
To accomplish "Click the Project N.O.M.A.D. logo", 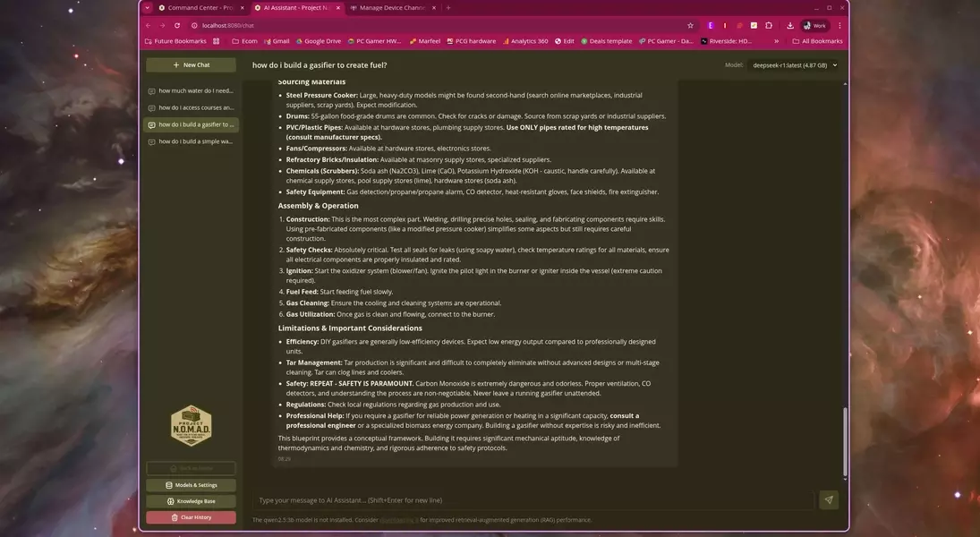I will point(191,426).
